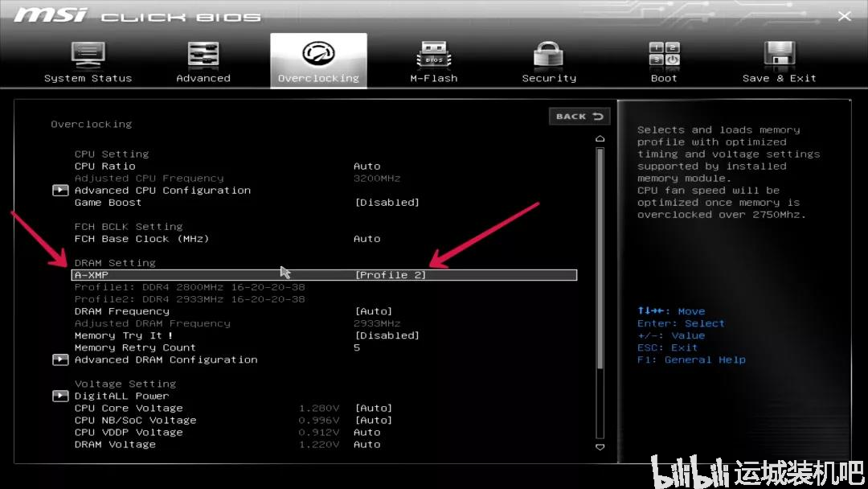Viewport: 868px width, 489px height.
Task: Click the 'F1: General Help' hint
Action: (x=691, y=360)
